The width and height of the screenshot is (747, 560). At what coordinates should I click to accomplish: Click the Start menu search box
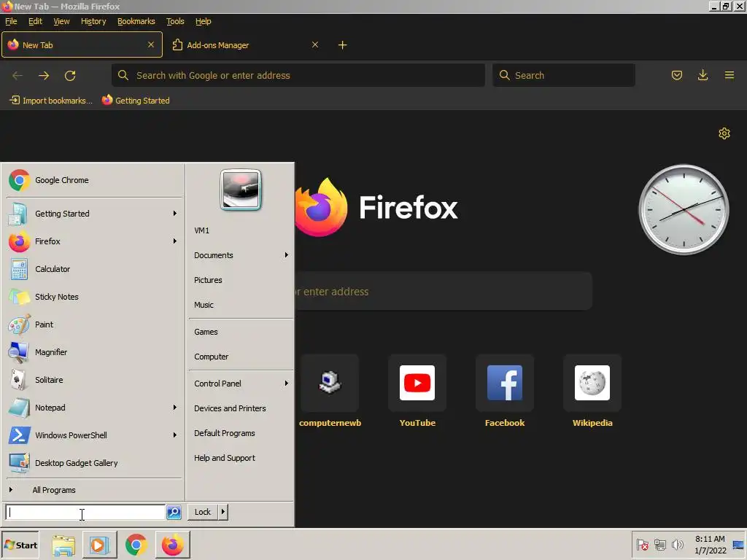coord(85,512)
